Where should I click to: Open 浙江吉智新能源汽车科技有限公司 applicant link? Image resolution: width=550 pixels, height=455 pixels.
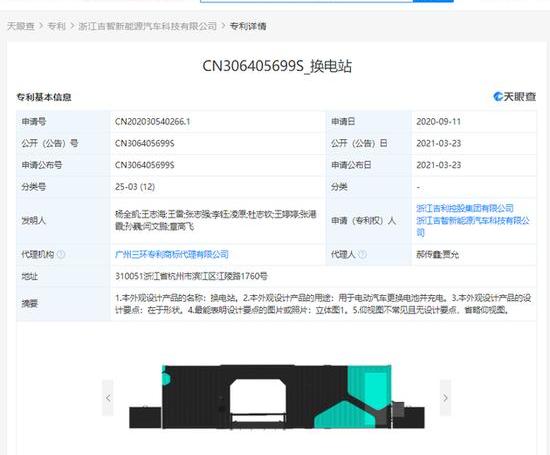coord(473,226)
